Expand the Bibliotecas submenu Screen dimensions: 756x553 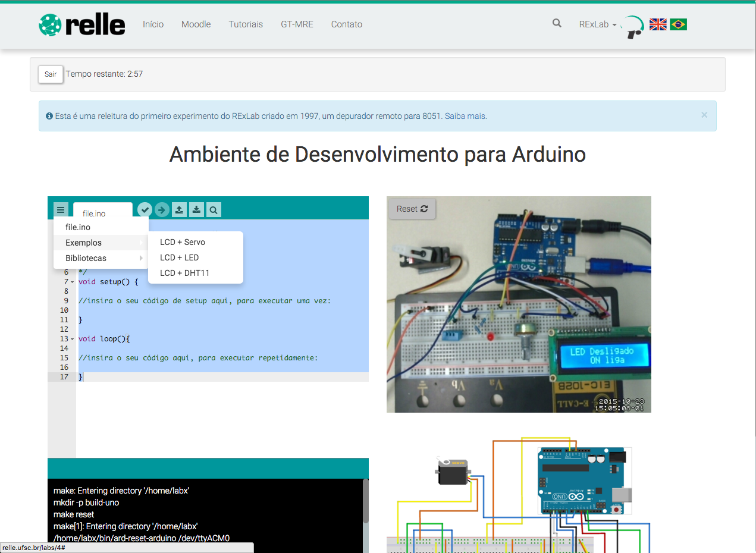[x=101, y=258]
